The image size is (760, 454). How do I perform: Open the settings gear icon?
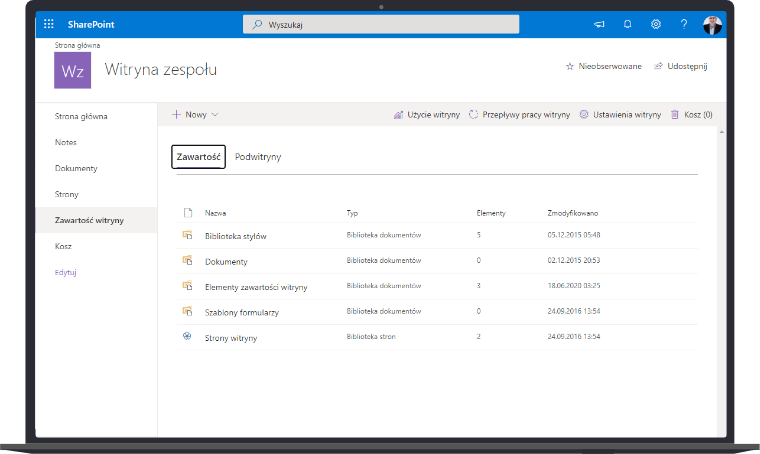[656, 24]
